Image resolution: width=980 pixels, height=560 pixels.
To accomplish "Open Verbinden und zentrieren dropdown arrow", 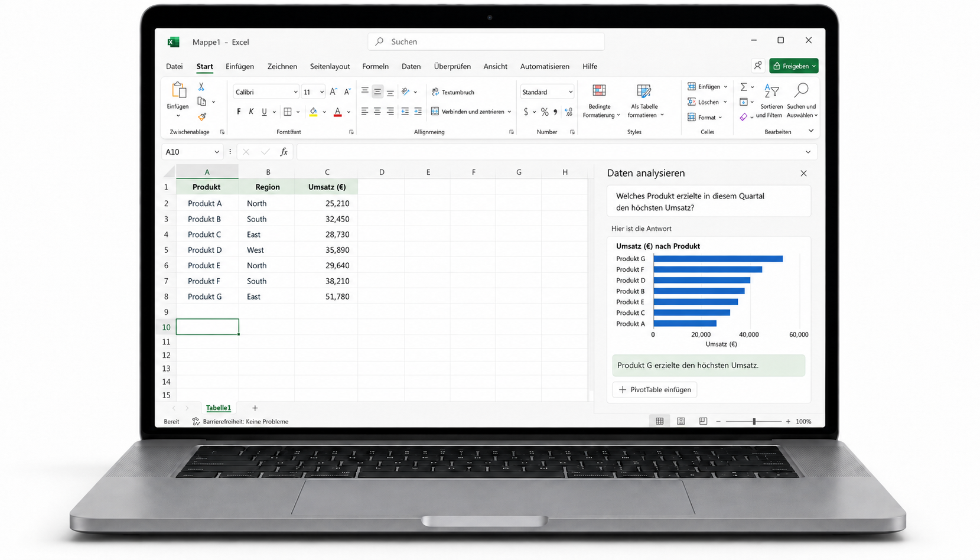I will 509,112.
